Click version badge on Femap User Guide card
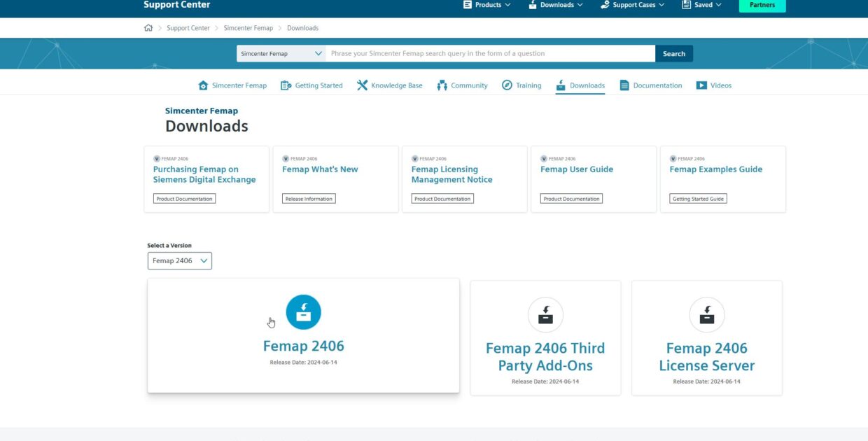This screenshot has width=868, height=441. [544, 159]
